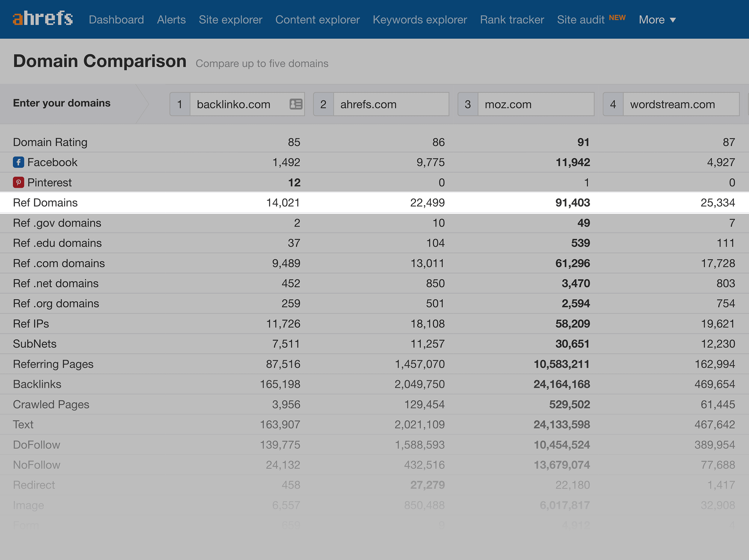The image size is (749, 560).
Task: Open Rank tracker
Action: pyautogui.click(x=512, y=20)
